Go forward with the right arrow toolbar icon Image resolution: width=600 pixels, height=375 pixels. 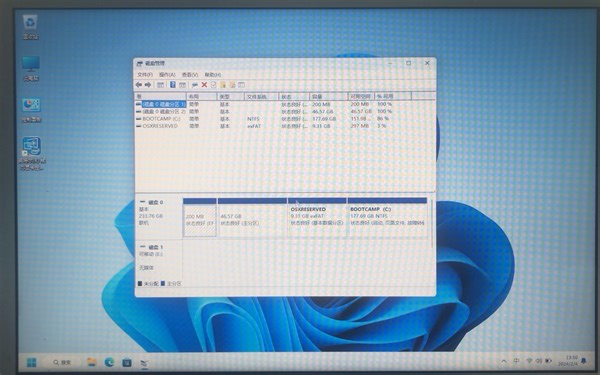click(x=148, y=85)
